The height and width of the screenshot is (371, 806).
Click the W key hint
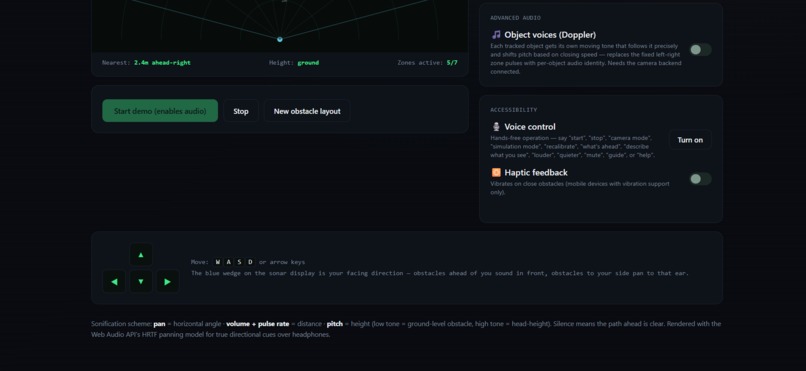(217, 262)
